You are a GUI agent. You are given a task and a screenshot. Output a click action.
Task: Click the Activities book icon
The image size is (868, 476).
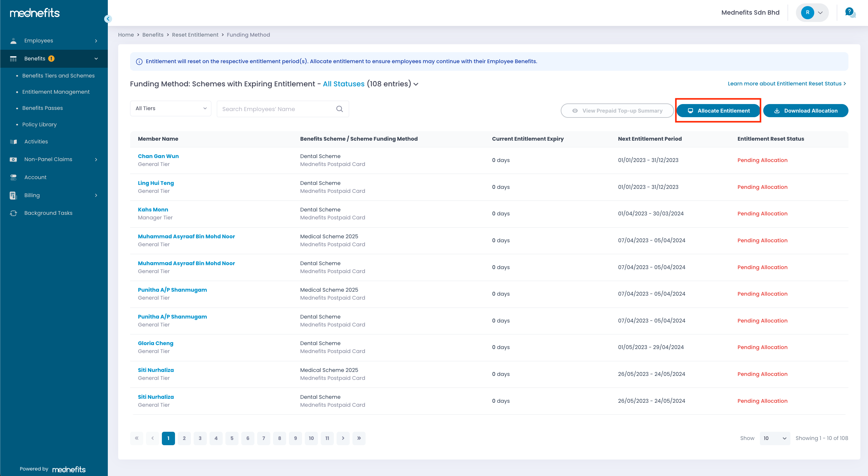click(x=13, y=142)
